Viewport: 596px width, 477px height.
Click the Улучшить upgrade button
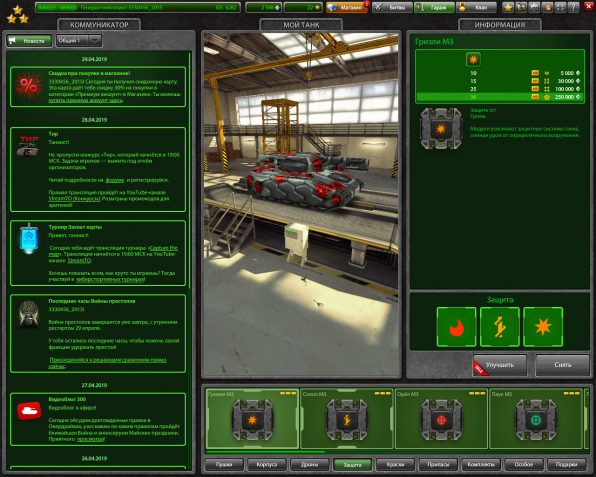500,365
